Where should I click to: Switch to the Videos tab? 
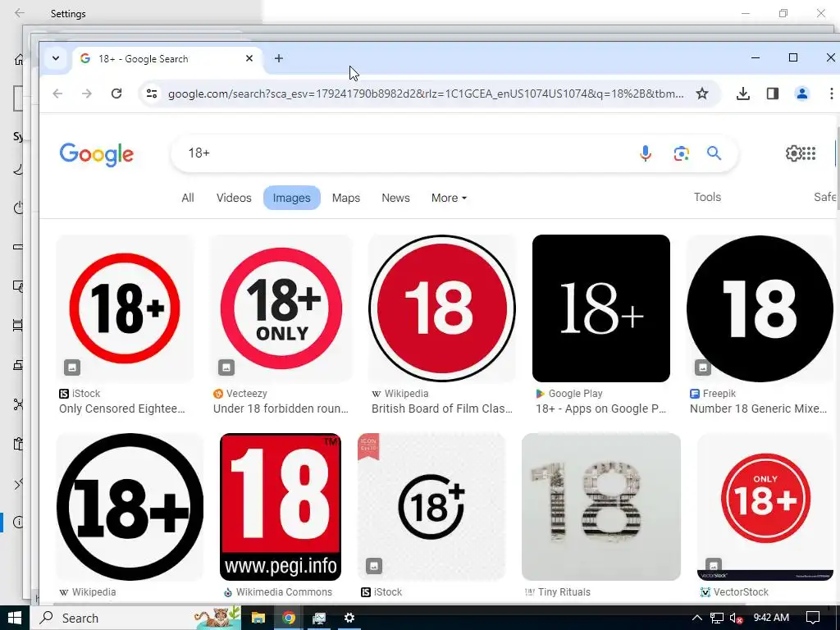pyautogui.click(x=234, y=198)
